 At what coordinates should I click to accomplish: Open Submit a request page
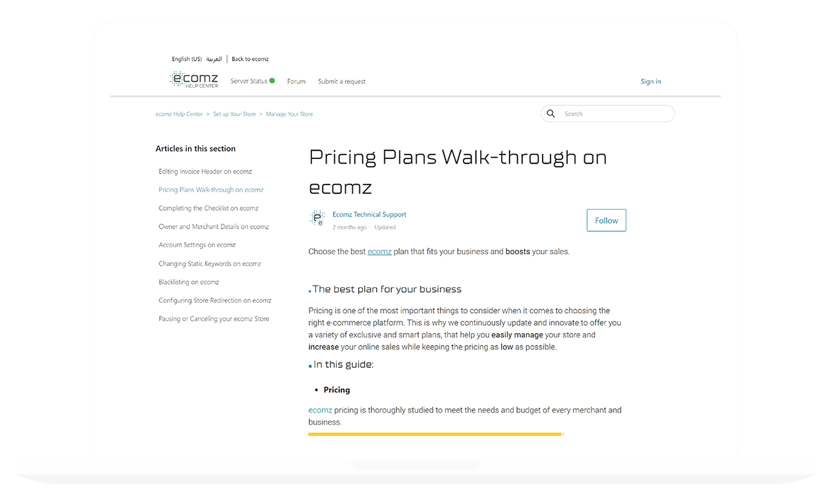(342, 81)
